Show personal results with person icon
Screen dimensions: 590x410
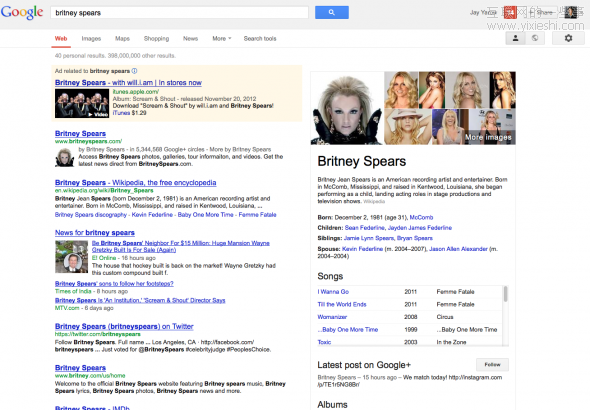coord(515,38)
